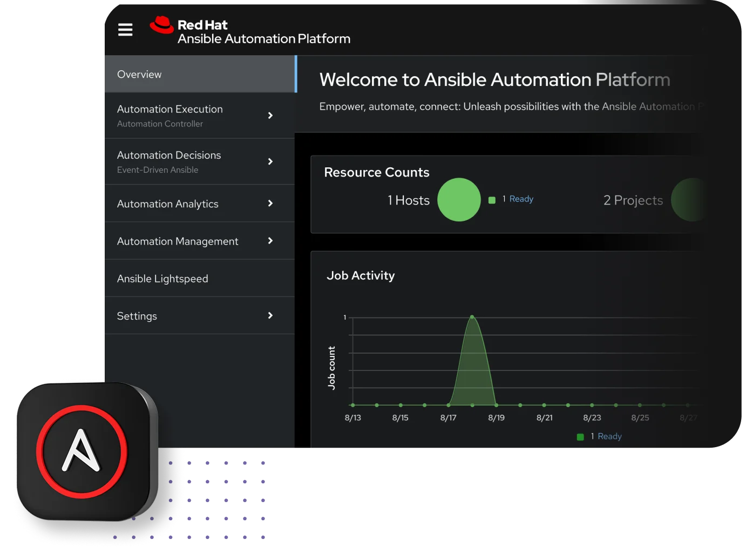Click the Resource Counts card title
Viewport: 746px width, 560px height.
[x=376, y=172]
